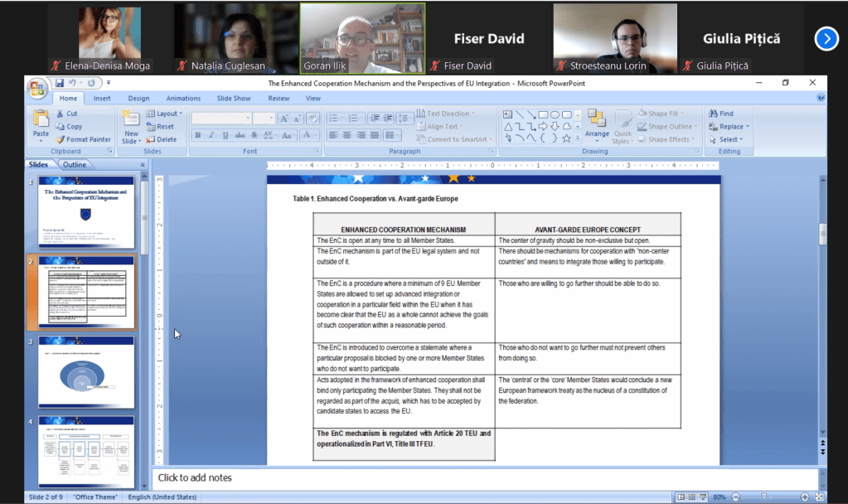Screen dimensions: 848x504
Task: Click the zoom slider in status bar
Action: pos(763,497)
